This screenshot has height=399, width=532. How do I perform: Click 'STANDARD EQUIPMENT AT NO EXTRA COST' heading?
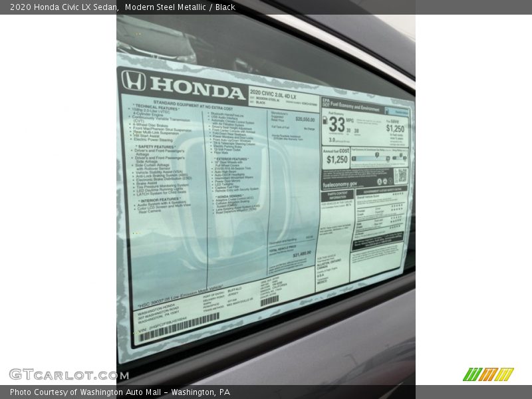(193, 106)
